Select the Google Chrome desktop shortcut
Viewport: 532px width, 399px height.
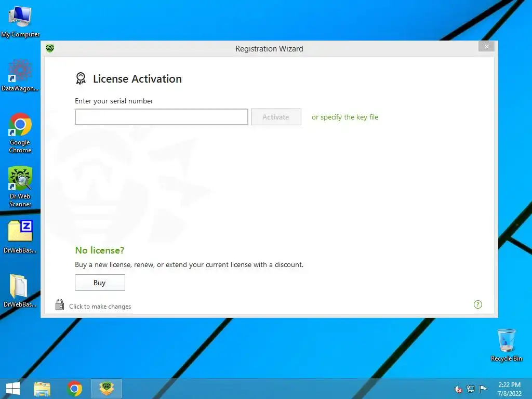20,133
